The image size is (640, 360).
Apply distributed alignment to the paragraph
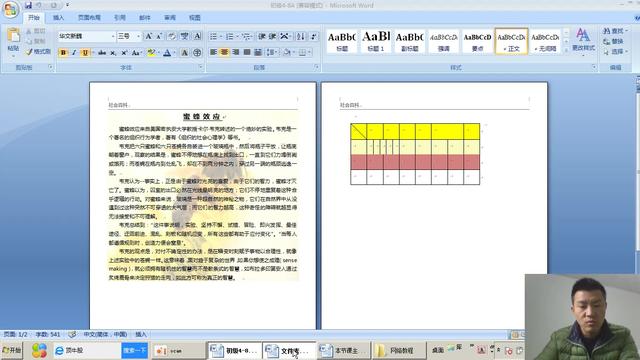pos(258,52)
